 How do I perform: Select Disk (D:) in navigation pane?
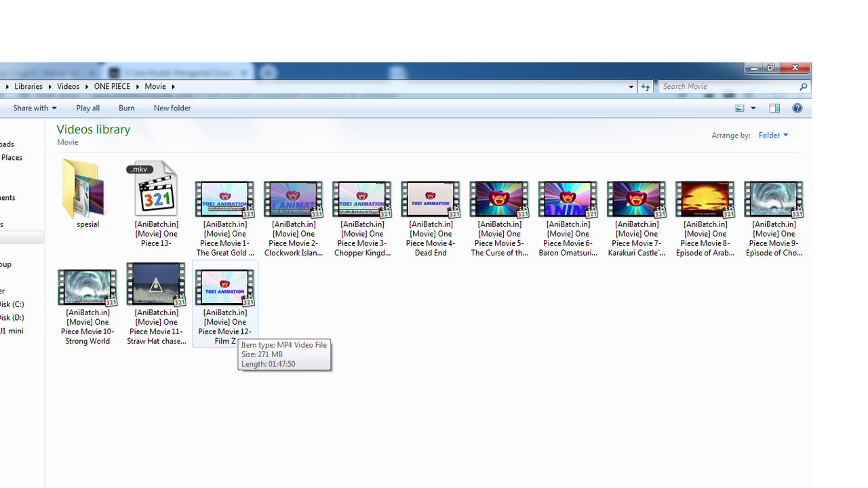tap(12, 318)
